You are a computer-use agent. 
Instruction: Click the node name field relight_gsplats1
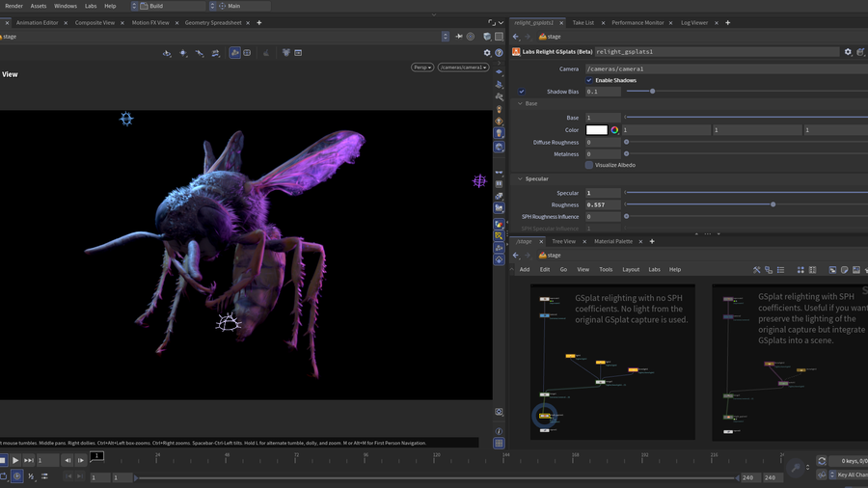[x=717, y=51]
